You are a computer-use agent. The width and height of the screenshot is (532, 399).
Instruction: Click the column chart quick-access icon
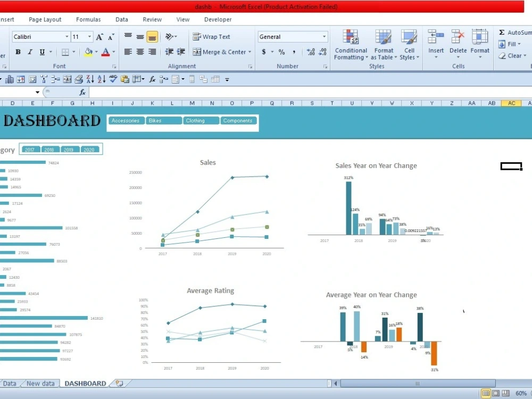pyautogui.click(x=10, y=79)
